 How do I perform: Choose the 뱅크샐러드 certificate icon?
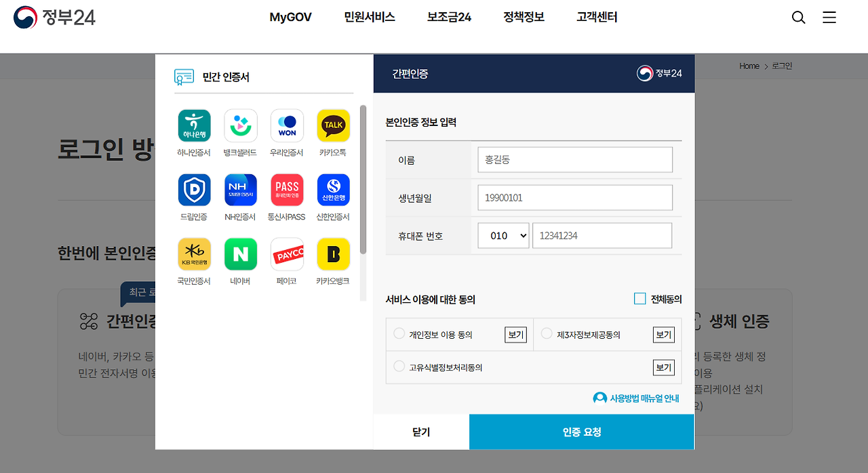(241, 126)
